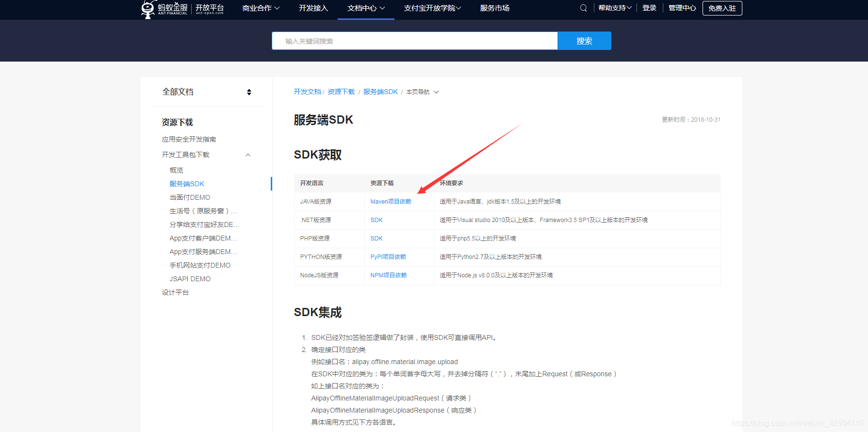Click the 资源下载 breadcrumb link

point(341,92)
